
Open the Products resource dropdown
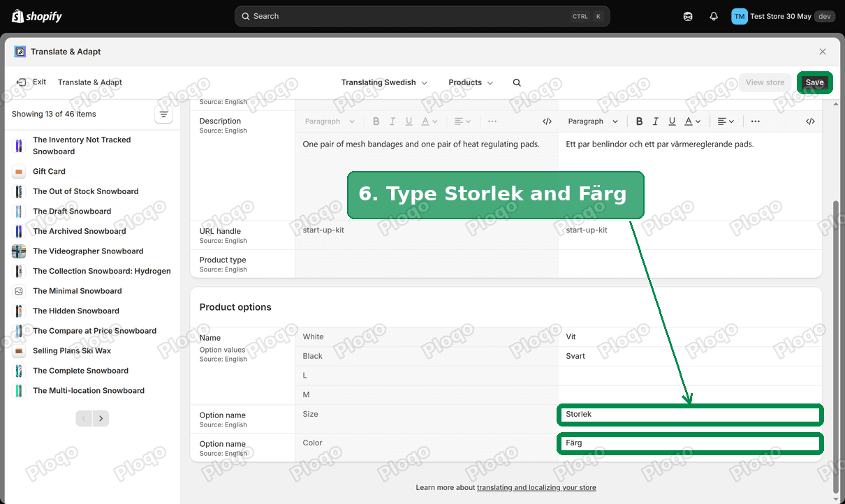[x=471, y=82]
